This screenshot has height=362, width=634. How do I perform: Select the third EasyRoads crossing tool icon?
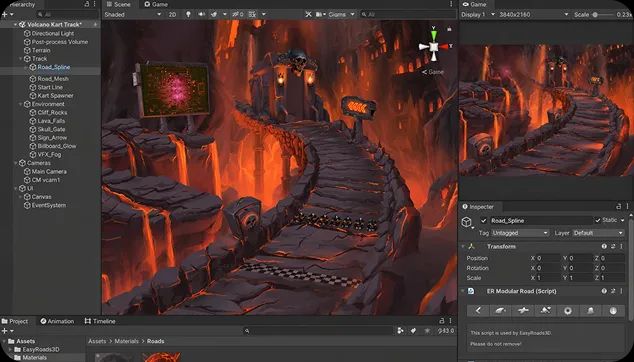click(523, 311)
